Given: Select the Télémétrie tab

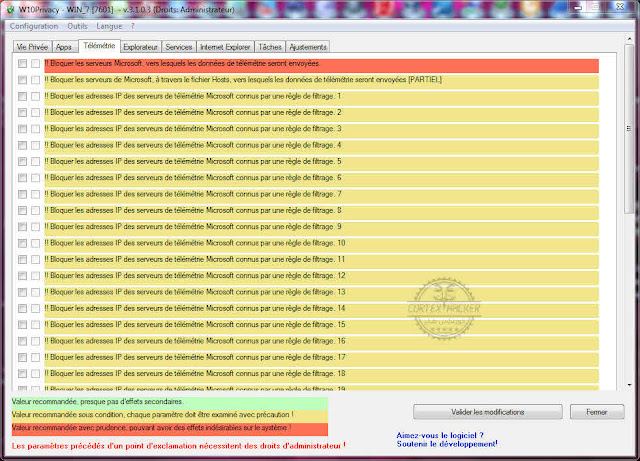Looking at the screenshot, I should [99, 46].
